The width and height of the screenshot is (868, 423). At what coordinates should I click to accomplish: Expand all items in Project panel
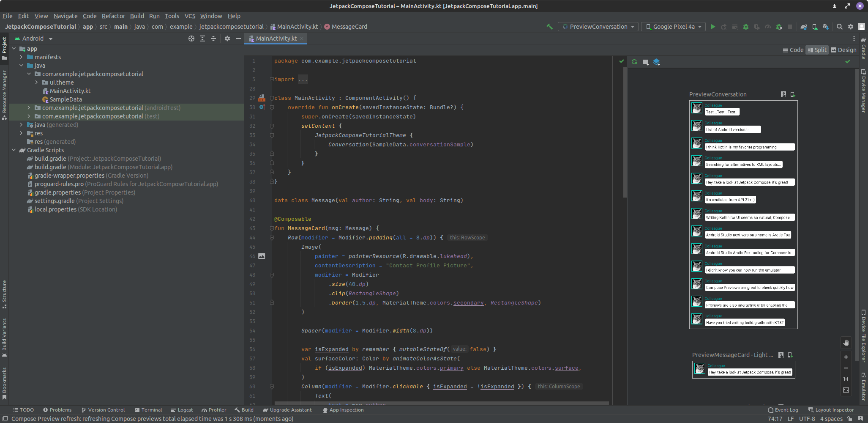[x=202, y=38]
